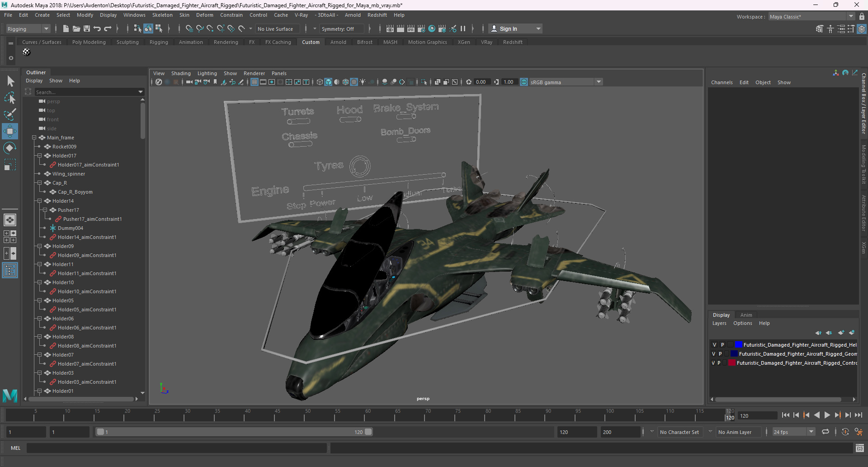Click the MEL command language label
Viewport: 868px width, 467px height.
click(x=16, y=448)
